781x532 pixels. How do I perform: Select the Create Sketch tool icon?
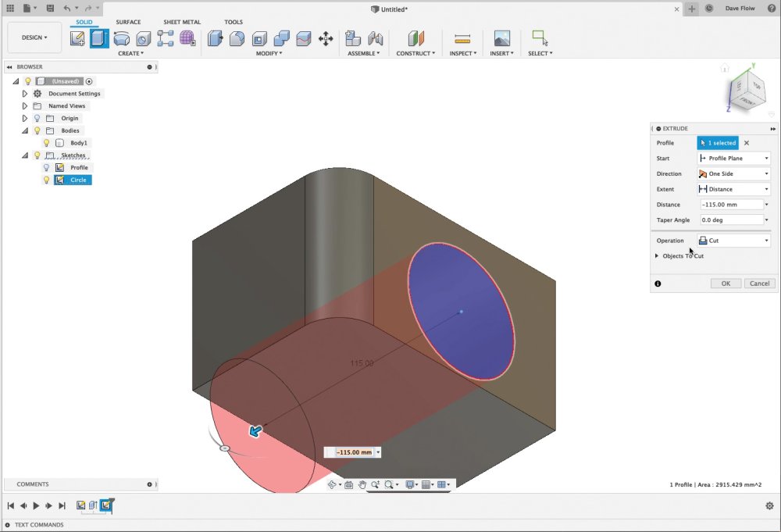pos(77,38)
